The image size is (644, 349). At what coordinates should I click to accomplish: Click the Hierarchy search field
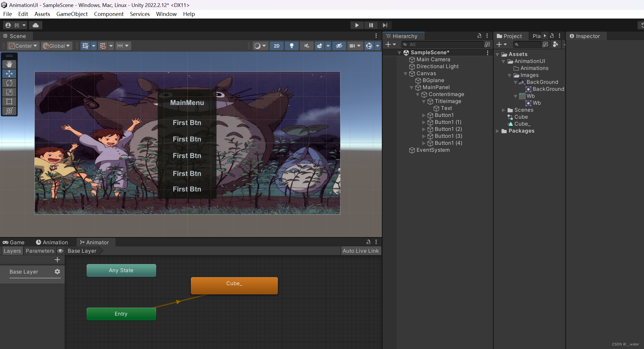(x=442, y=44)
